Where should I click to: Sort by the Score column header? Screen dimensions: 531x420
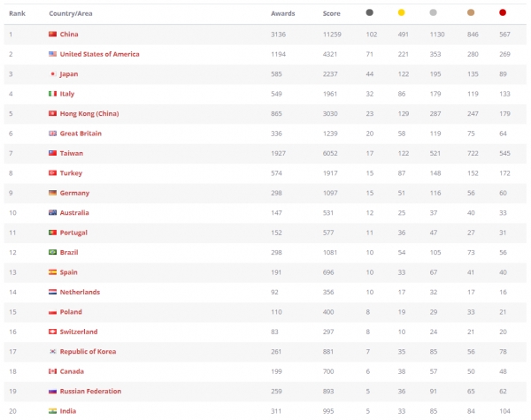pyautogui.click(x=331, y=13)
